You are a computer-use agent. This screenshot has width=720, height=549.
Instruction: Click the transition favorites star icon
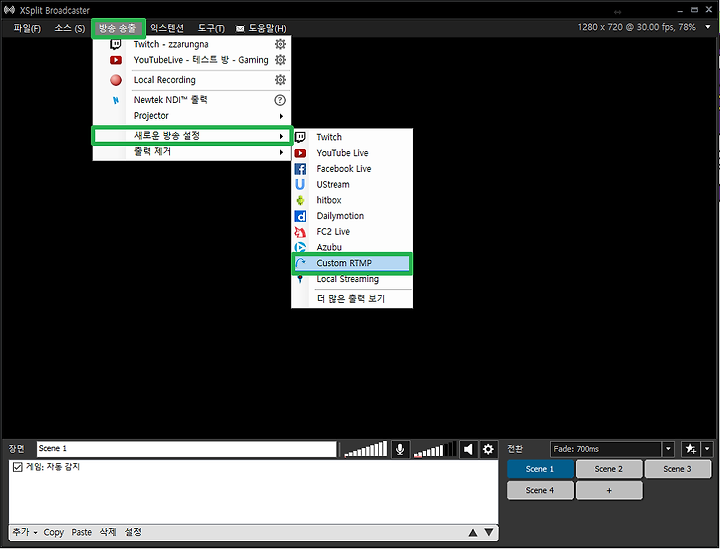pos(691,449)
